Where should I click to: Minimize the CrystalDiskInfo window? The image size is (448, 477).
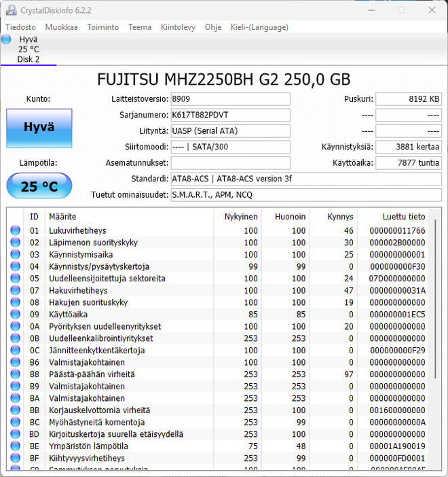[371, 10]
